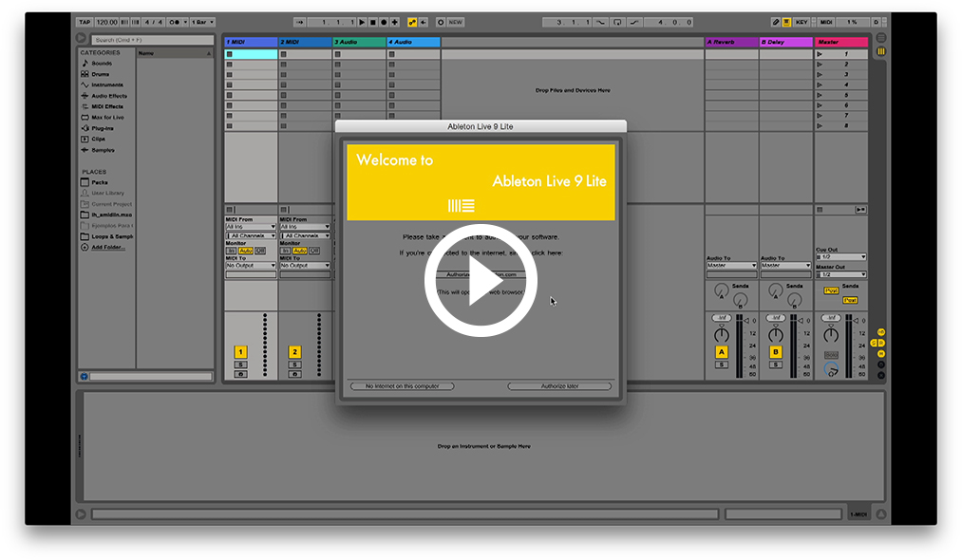Set track 2 Monitor to Auto

299,251
